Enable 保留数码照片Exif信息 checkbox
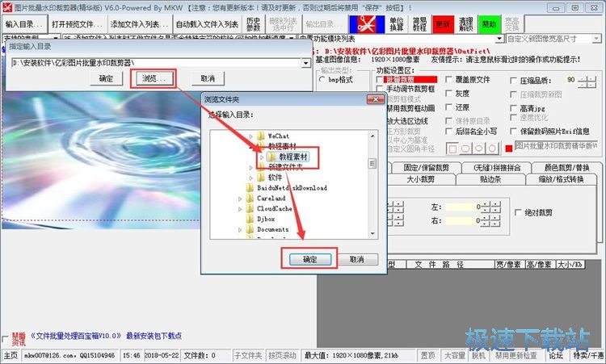 514,132
